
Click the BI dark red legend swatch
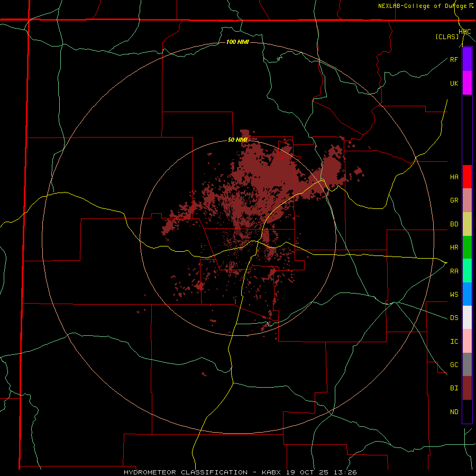tap(467, 388)
